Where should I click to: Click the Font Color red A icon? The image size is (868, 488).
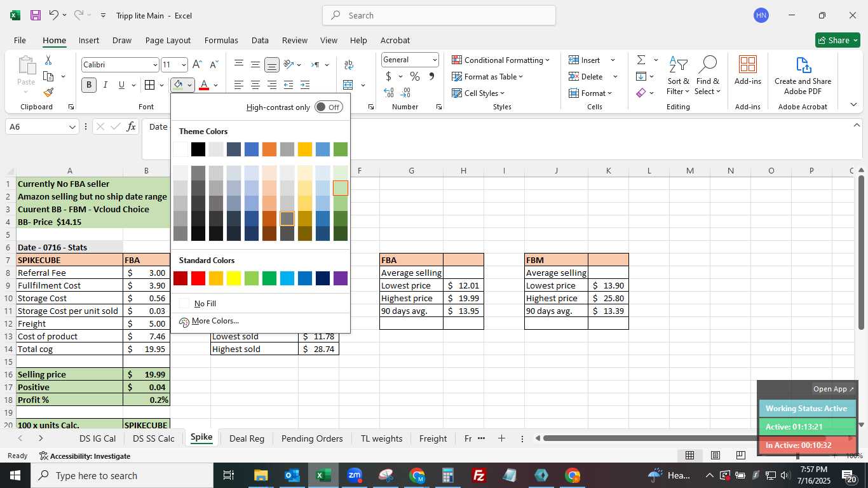[x=204, y=85]
